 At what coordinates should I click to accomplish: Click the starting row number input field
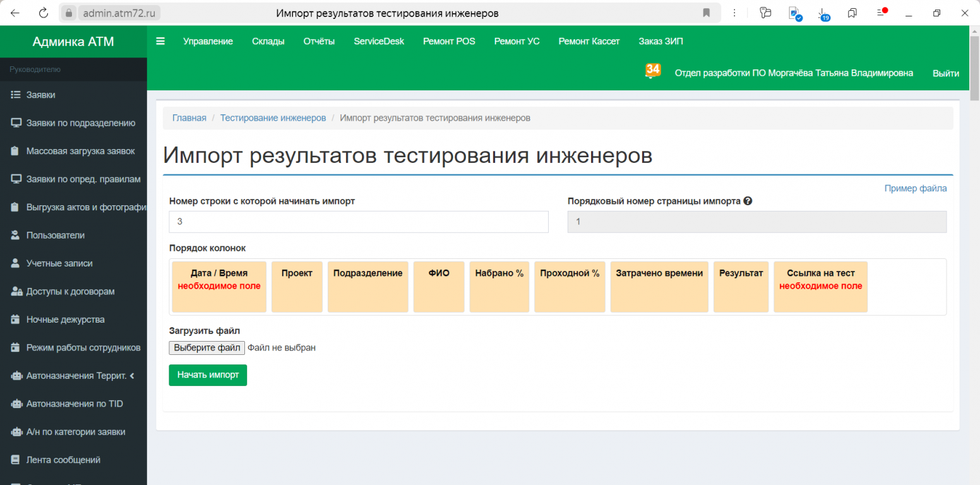pyautogui.click(x=358, y=222)
